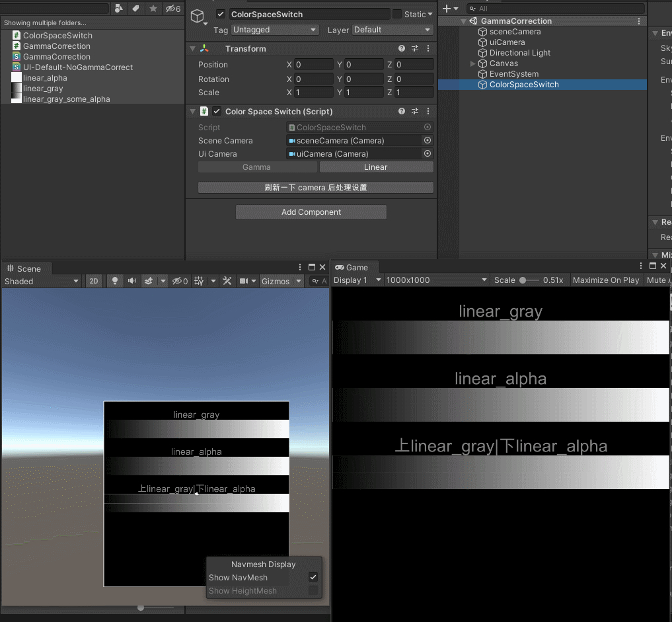The width and height of the screenshot is (672, 622).
Task: Toggle 2D mode in the Scene view
Action: point(94,280)
